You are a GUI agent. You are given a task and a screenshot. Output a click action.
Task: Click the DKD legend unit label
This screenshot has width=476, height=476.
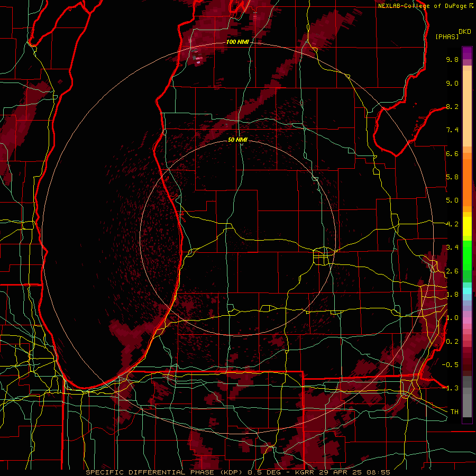(465, 32)
